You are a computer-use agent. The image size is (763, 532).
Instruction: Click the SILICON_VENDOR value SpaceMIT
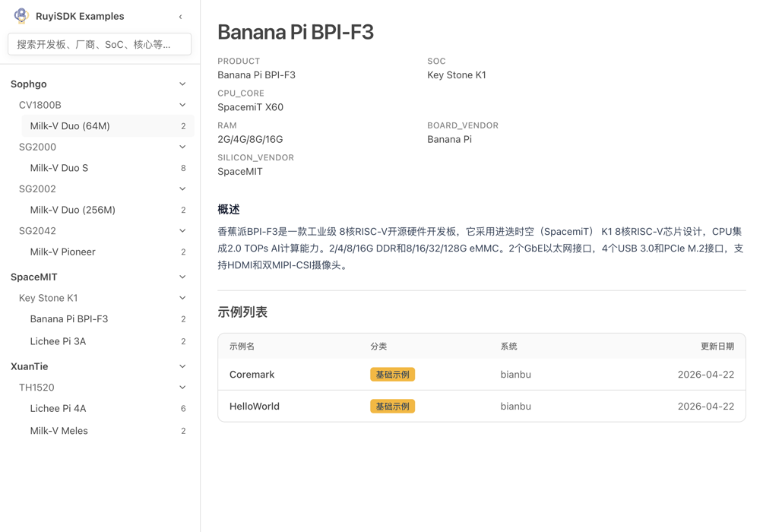[x=240, y=171]
